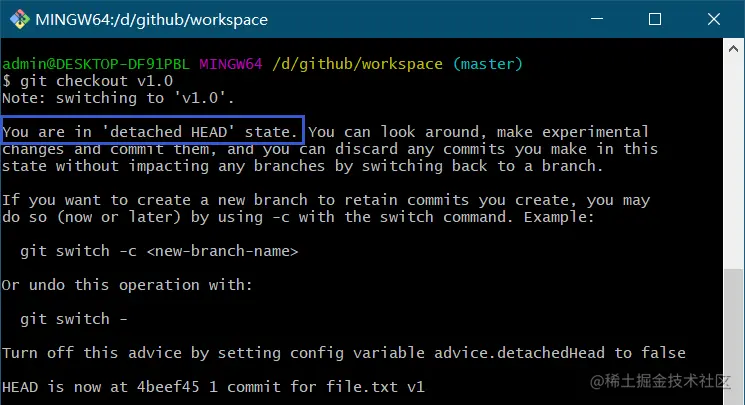Click the line Or undo this operation with:
The height and width of the screenshot is (405, 745).
point(127,285)
